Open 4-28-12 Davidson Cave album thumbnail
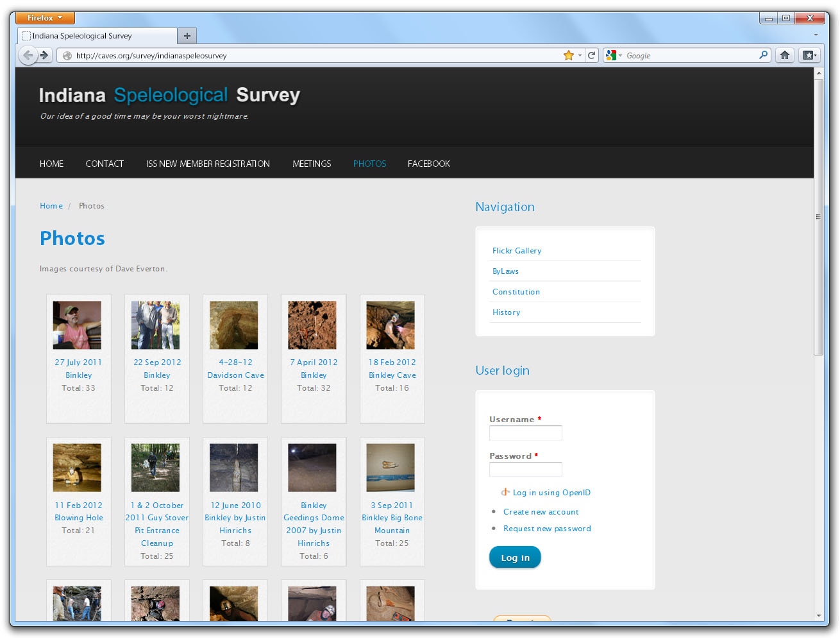Image resolution: width=840 pixels, height=639 pixels. [x=233, y=325]
